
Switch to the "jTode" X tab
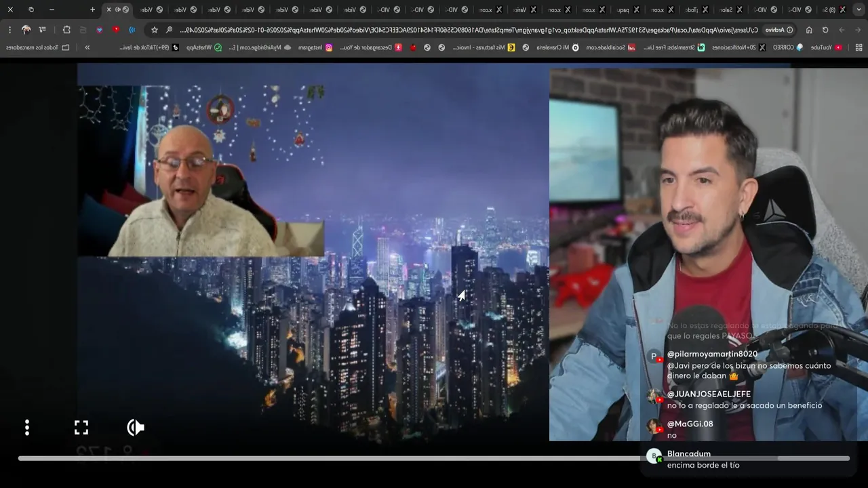point(696,9)
